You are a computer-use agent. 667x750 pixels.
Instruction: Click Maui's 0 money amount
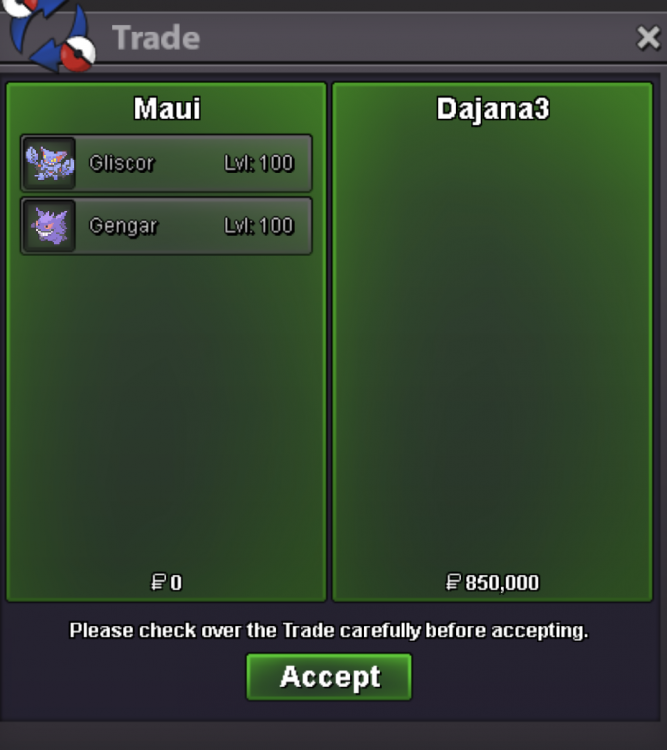[176, 583]
